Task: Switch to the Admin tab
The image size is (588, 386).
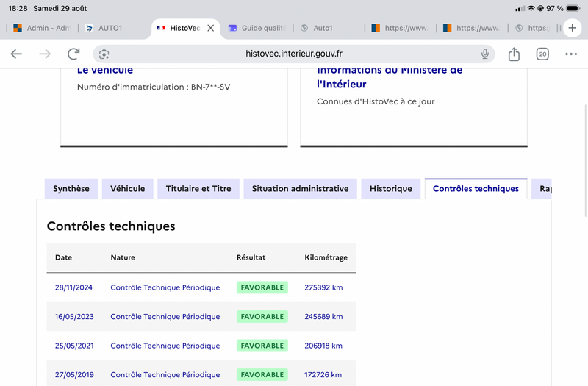Action: tap(42, 28)
